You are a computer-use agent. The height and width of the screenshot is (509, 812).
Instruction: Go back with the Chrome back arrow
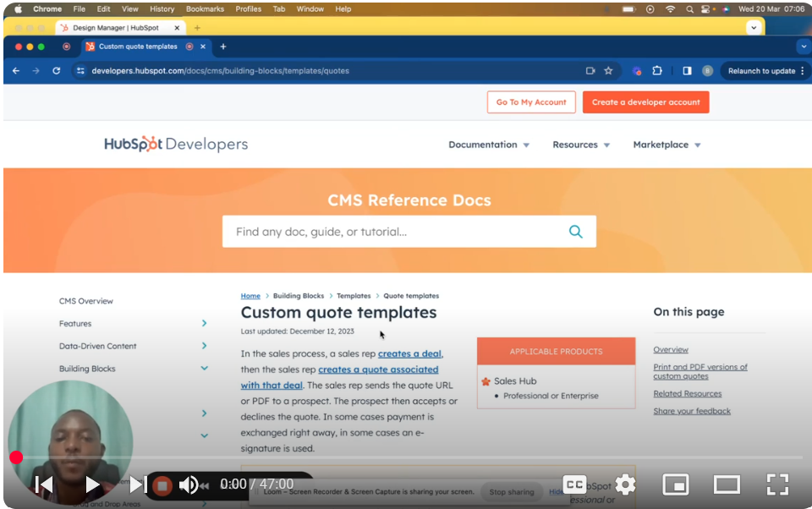coord(16,71)
